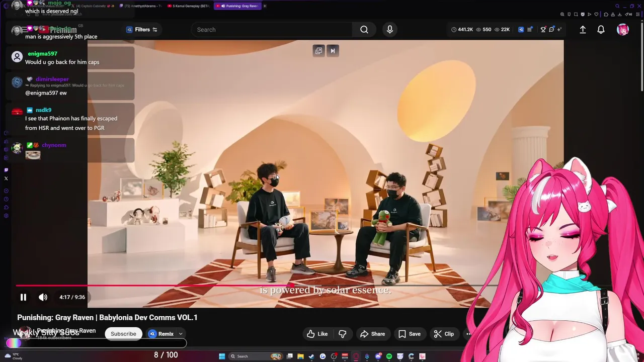This screenshot has width=644, height=362.
Task: Click the 22K stat in top bar
Action: (x=502, y=30)
